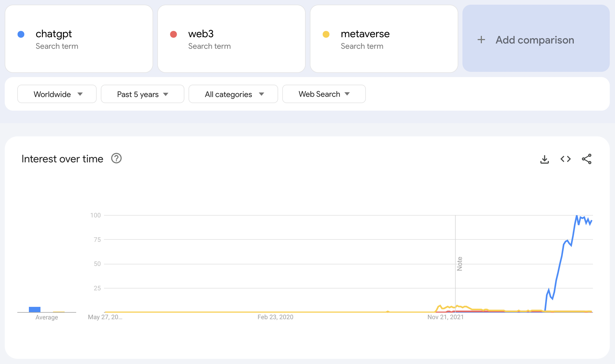Edit the metaverse search term card
This screenshot has width=615, height=364.
click(384, 39)
